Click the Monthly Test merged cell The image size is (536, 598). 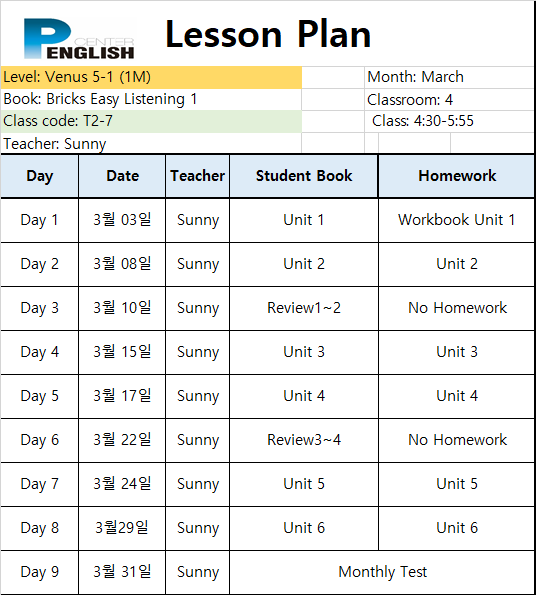click(382, 572)
